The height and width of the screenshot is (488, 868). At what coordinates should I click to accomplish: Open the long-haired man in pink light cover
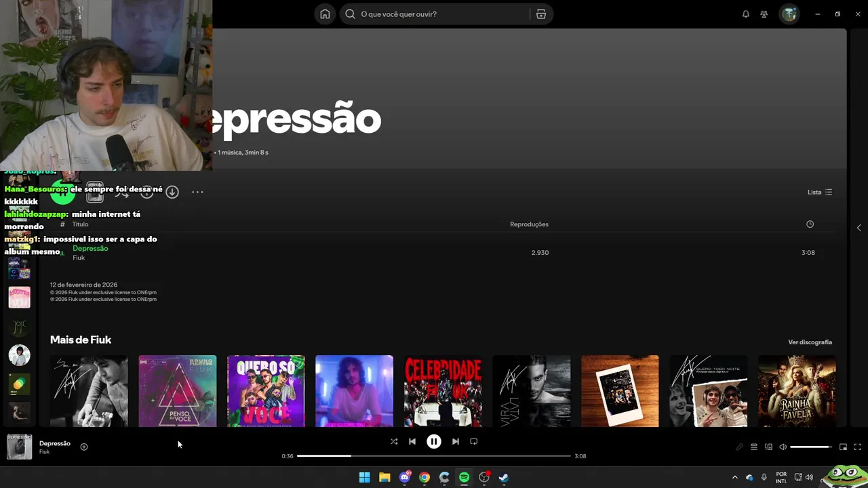tap(354, 391)
